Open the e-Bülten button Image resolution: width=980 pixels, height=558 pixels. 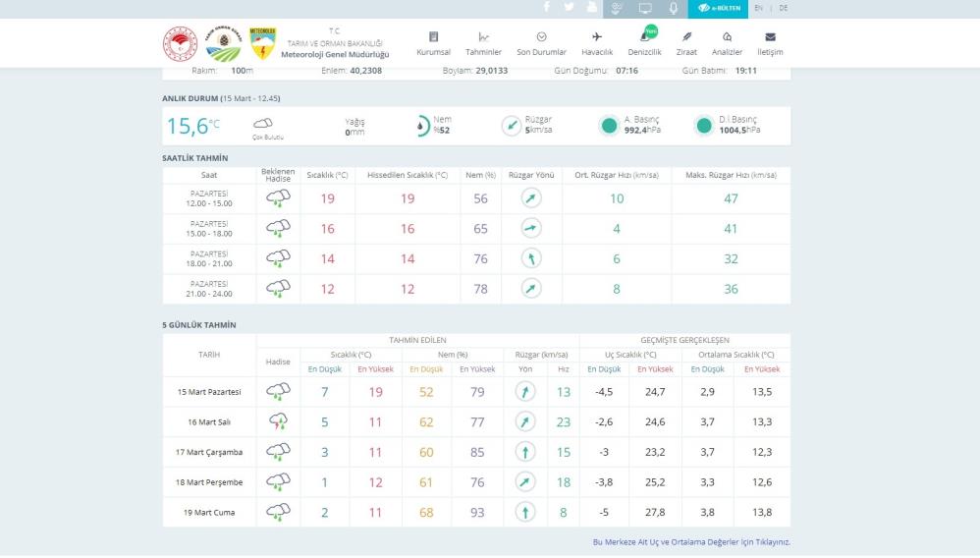point(718,8)
